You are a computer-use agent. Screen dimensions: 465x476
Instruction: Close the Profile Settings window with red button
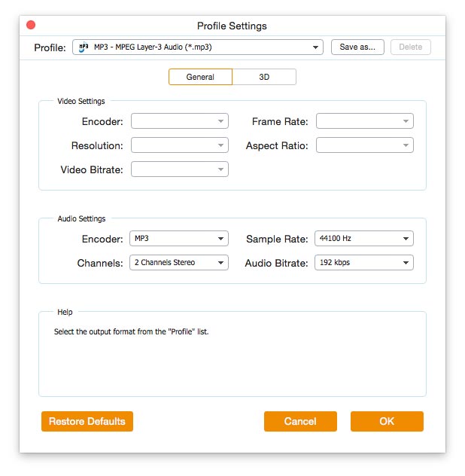pos(31,26)
